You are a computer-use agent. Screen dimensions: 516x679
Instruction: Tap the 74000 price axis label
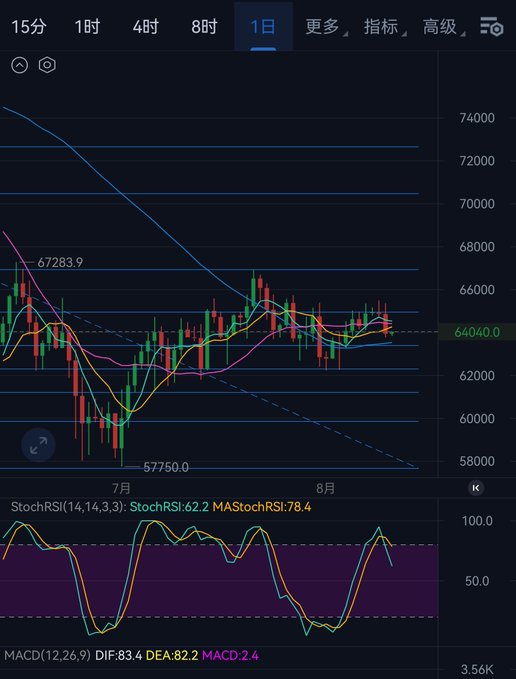coord(477,118)
